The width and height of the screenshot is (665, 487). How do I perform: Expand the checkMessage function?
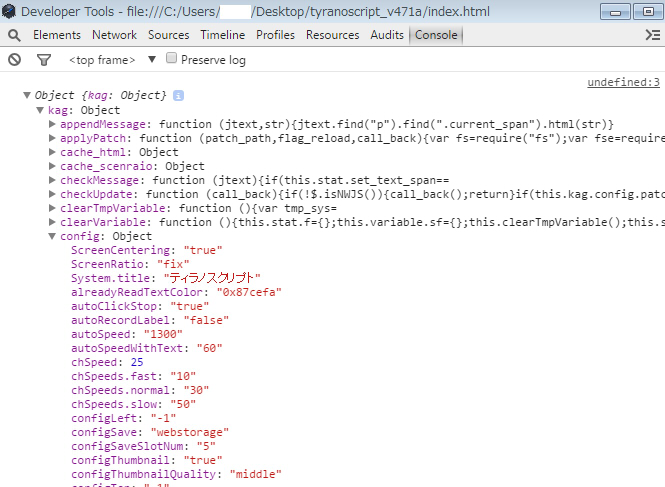coord(52,180)
